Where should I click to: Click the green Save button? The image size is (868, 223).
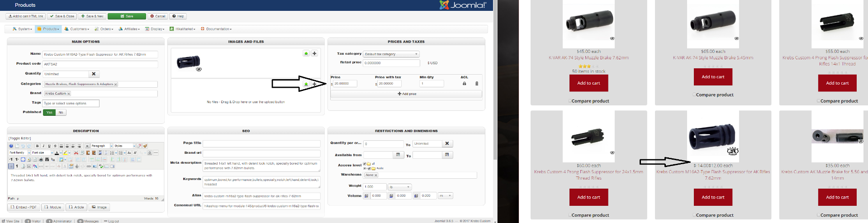tap(127, 16)
